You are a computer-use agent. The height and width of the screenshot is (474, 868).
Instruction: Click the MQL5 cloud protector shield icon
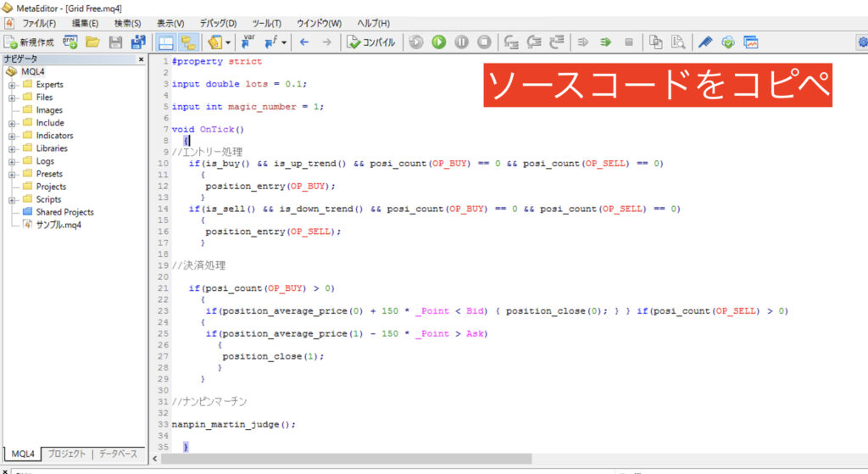point(728,42)
